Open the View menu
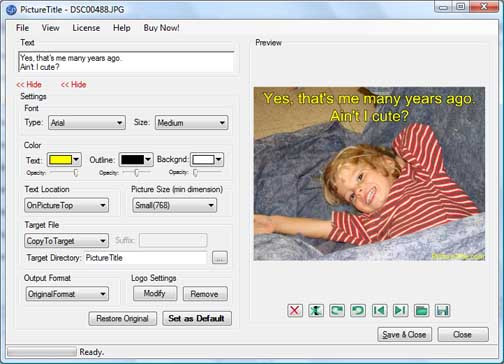 pyautogui.click(x=50, y=28)
